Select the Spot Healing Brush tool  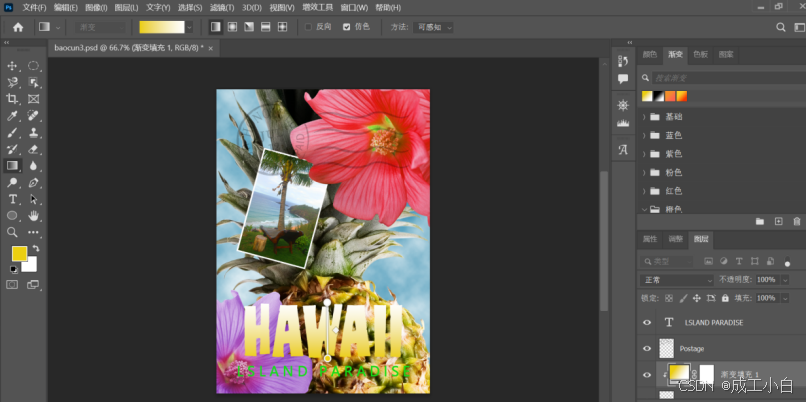(x=33, y=115)
